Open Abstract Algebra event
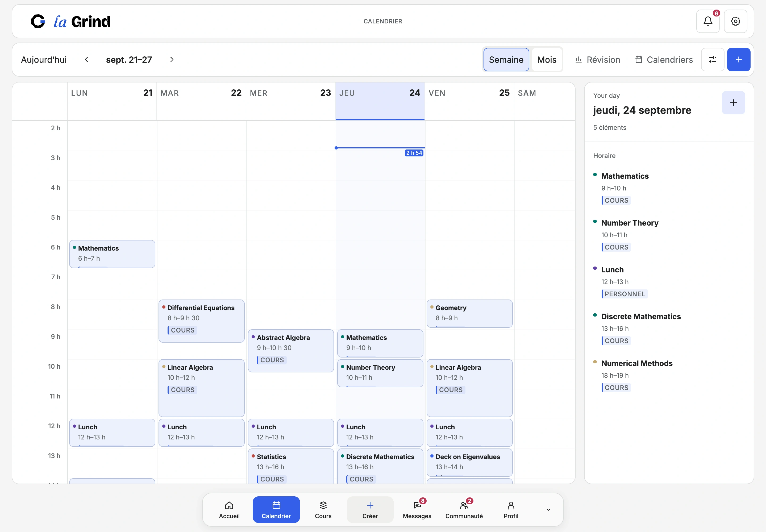The height and width of the screenshot is (532, 766). click(291, 351)
